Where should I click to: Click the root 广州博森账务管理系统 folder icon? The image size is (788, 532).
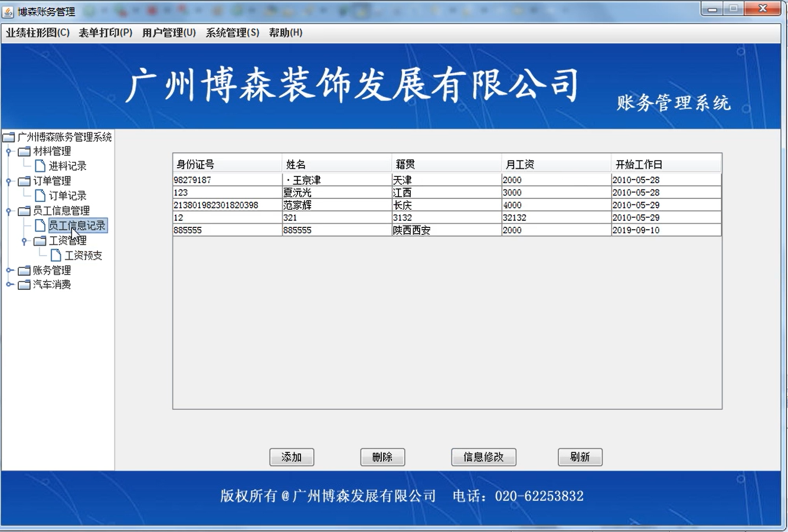click(x=8, y=138)
